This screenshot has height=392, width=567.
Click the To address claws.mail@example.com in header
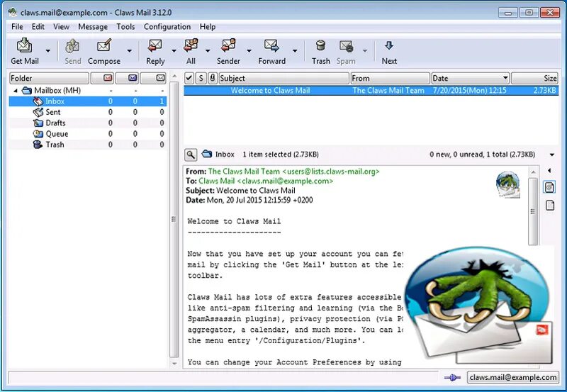point(285,181)
